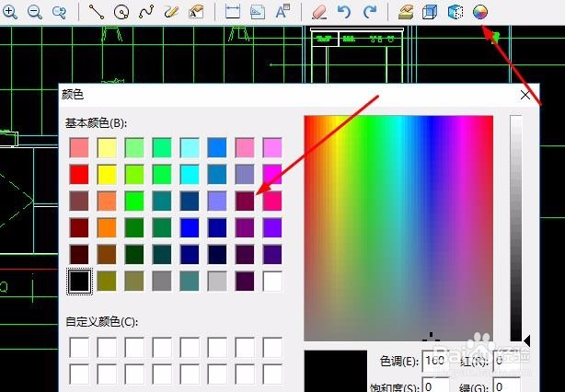Pick the bright orange basic color swatch

click(107, 227)
